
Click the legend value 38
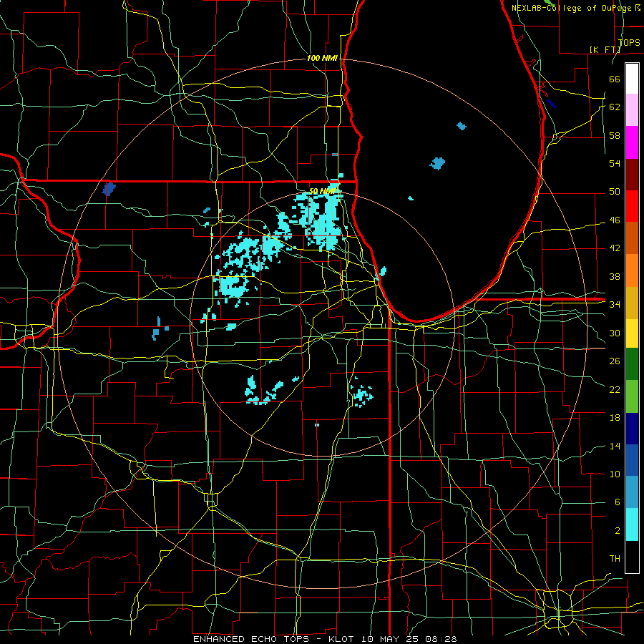tap(615, 276)
